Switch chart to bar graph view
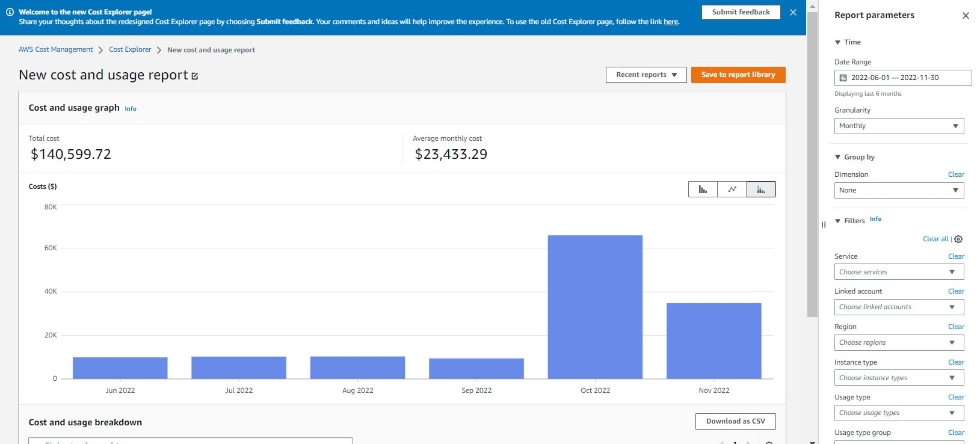Screen dimensions: 980x444 click(703, 190)
